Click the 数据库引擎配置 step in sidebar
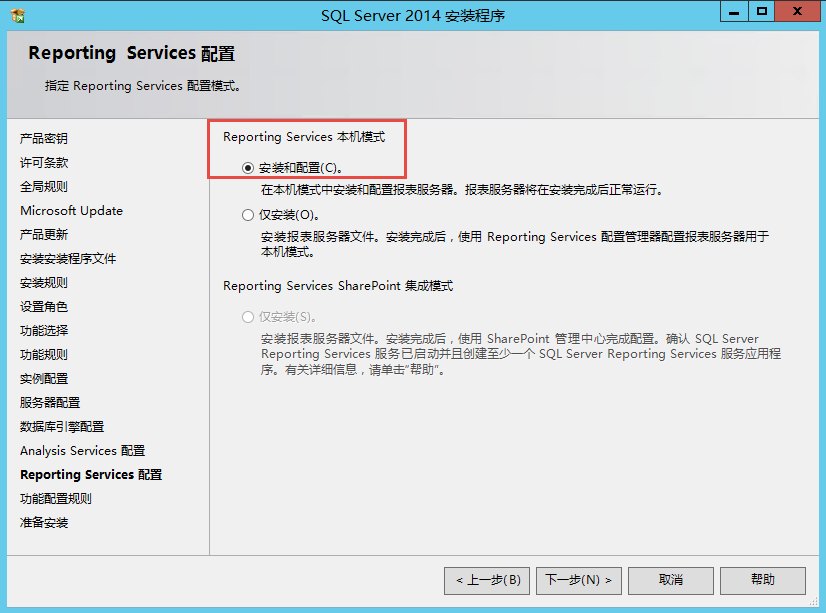Viewport: 826px width, 613px height. pyautogui.click(x=62, y=427)
